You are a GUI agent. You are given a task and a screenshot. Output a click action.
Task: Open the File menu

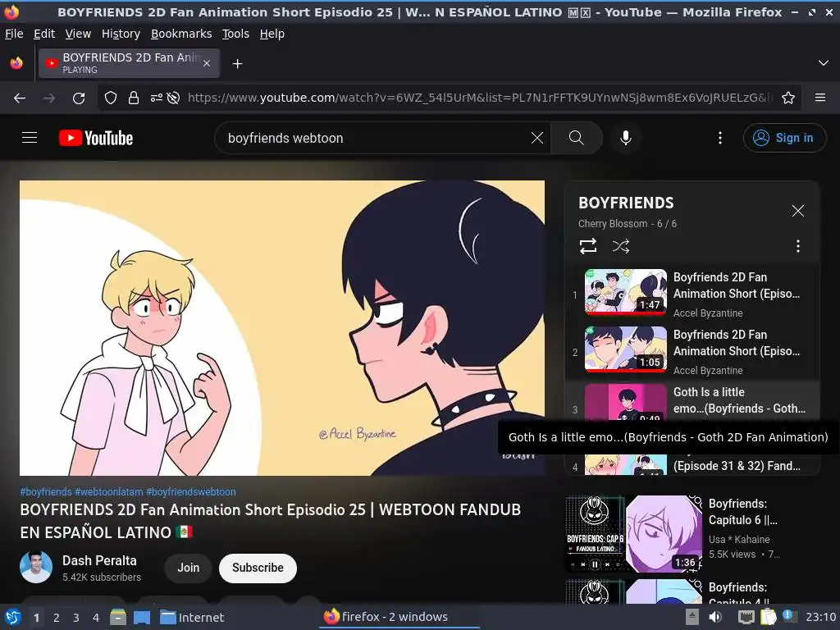click(14, 34)
